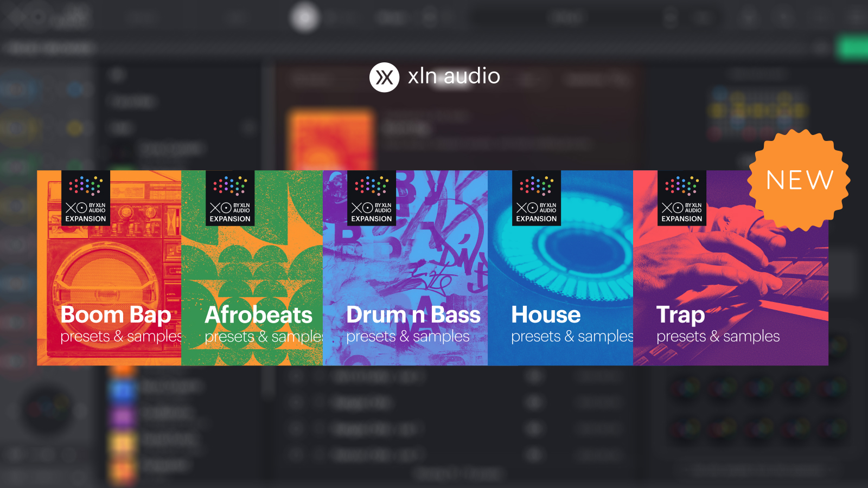Click the blurred orange album thumbnail behind the banner
This screenshot has width=868, height=488.
tap(331, 139)
